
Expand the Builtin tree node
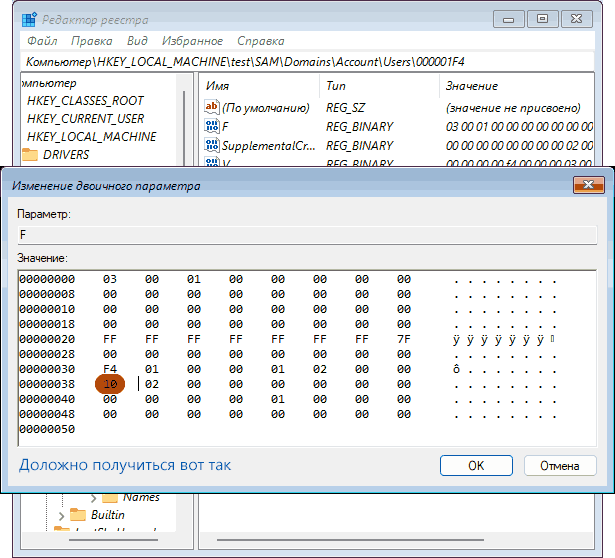pos(61,515)
